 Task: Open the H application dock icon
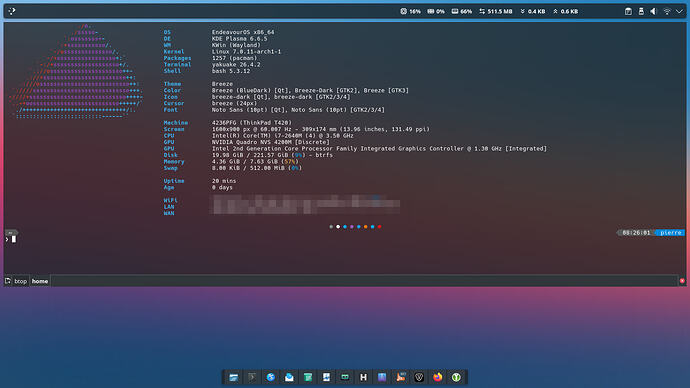click(x=363, y=377)
